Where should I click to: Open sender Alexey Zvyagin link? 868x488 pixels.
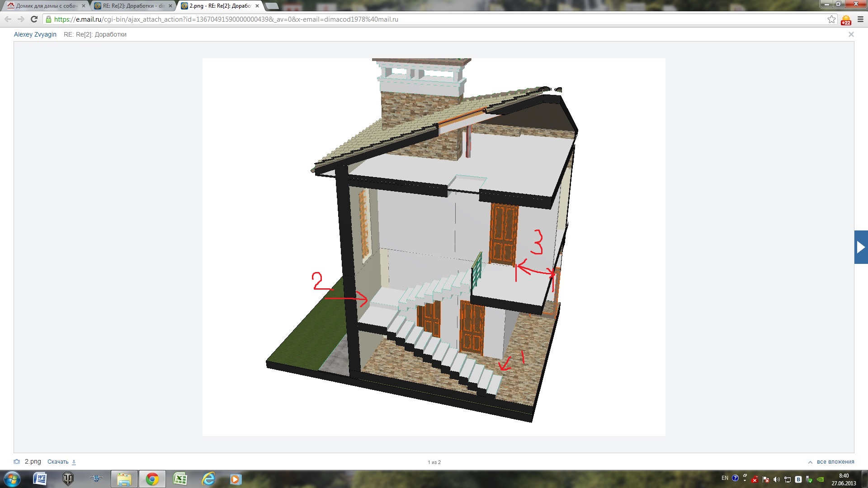[x=35, y=34]
